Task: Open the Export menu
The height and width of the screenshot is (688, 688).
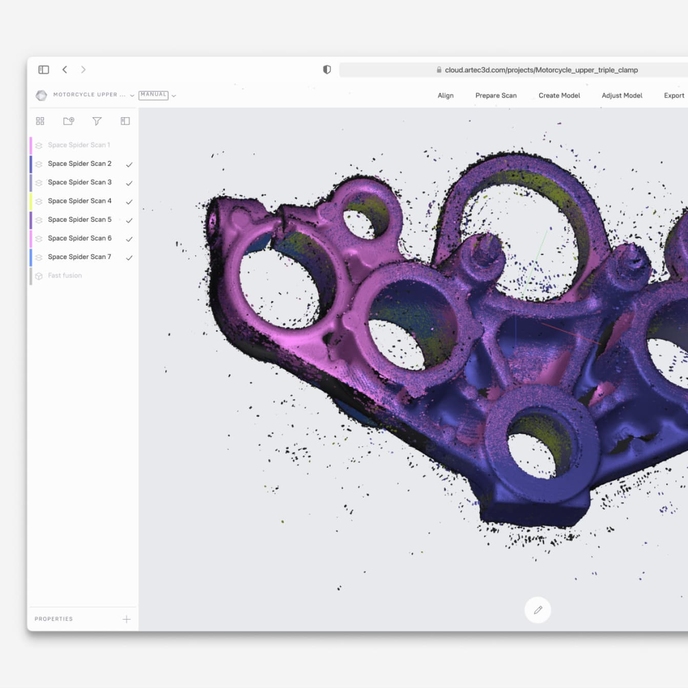Action: click(674, 96)
